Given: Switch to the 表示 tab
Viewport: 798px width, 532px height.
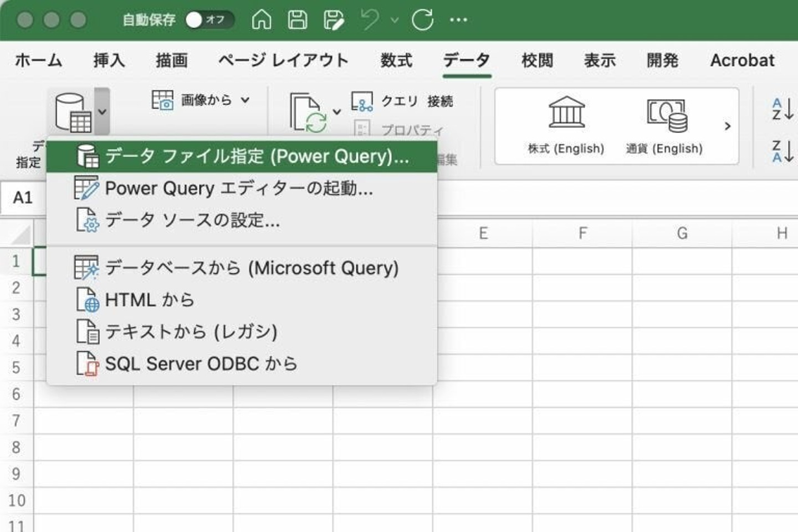Looking at the screenshot, I should [x=600, y=60].
